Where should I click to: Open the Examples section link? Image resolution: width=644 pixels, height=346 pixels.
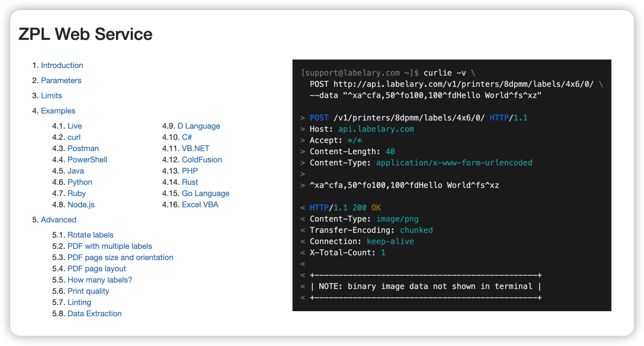click(x=58, y=111)
